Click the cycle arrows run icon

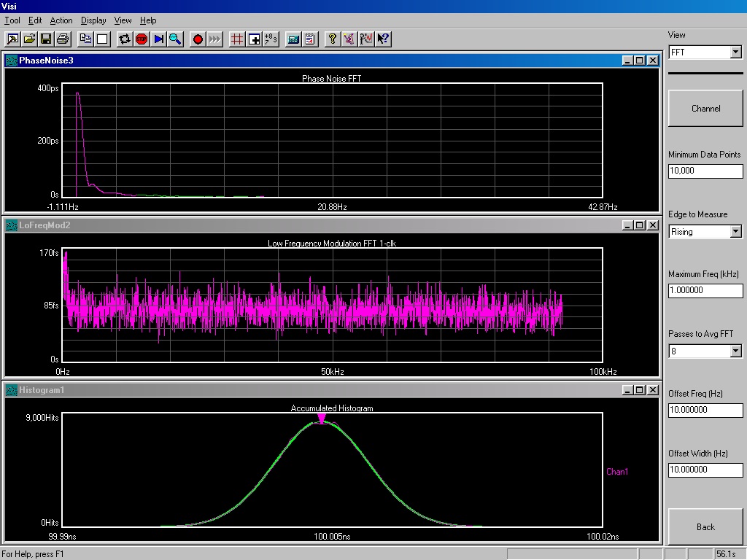pos(125,39)
